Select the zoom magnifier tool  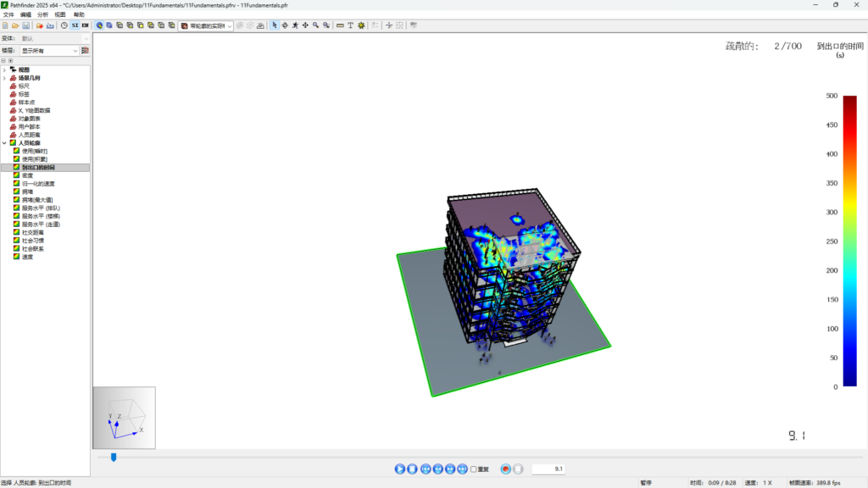click(x=315, y=25)
